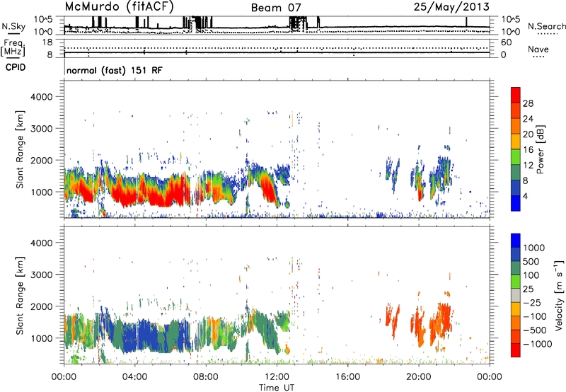Image resolution: width=566 pixels, height=392 pixels.
Task: Click the 'Velocity [m s-1]' color bar title
Action: click(559, 295)
